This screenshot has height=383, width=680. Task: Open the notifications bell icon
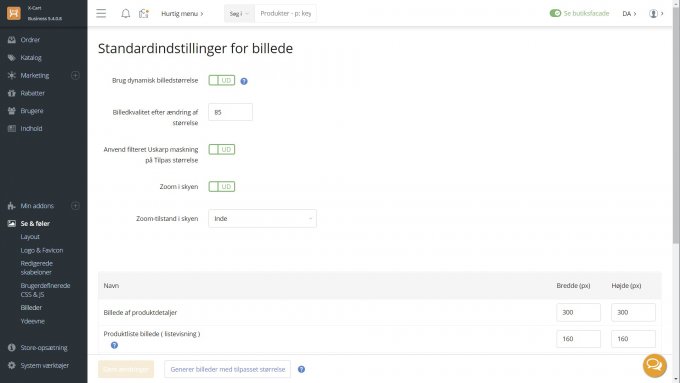[125, 13]
